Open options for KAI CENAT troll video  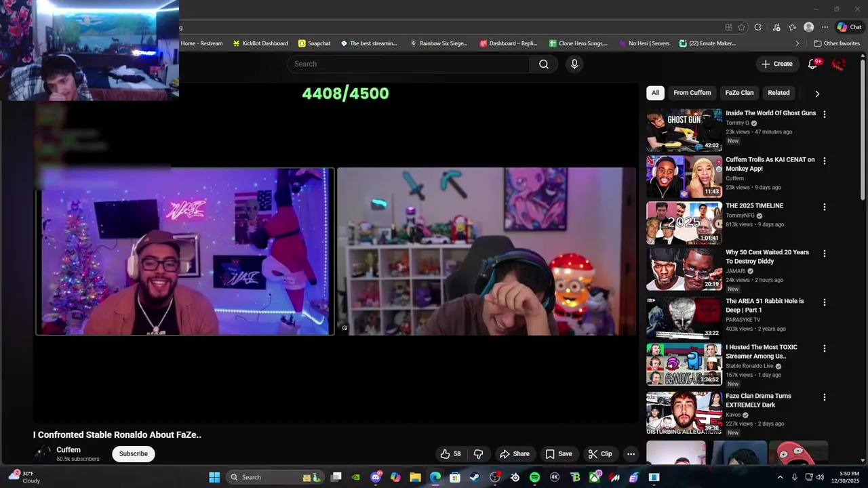click(825, 161)
